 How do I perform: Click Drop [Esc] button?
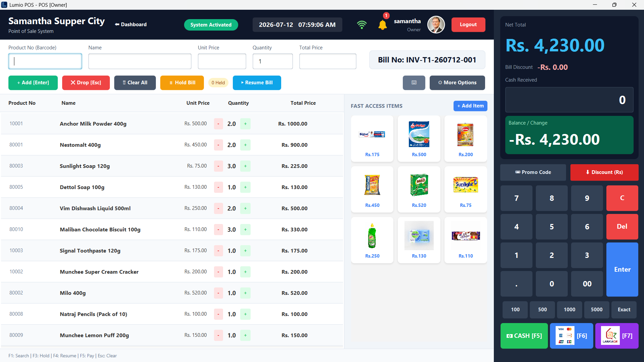(x=86, y=83)
